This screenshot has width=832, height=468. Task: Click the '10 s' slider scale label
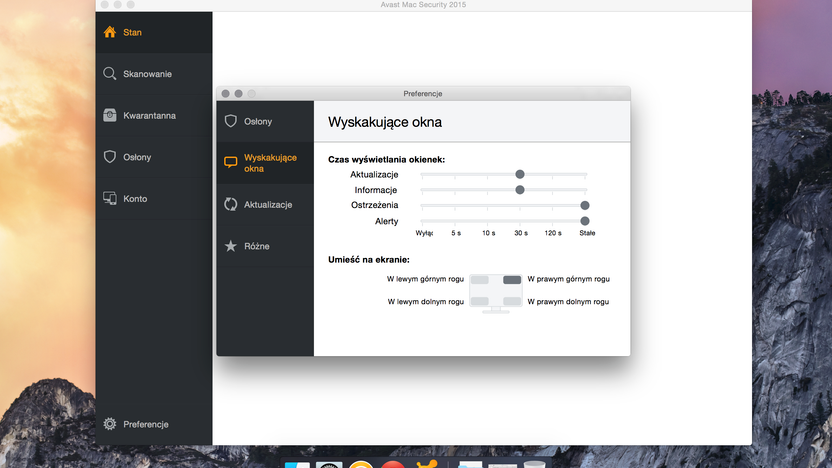coord(489,233)
